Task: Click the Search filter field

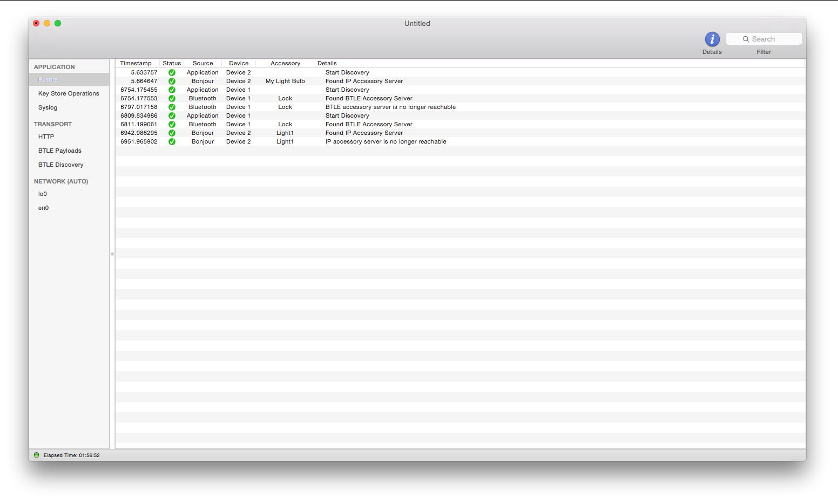Action: [763, 39]
